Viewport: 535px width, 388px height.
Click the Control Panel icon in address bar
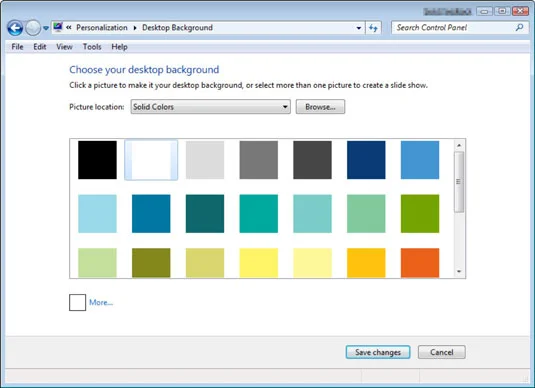(x=58, y=27)
